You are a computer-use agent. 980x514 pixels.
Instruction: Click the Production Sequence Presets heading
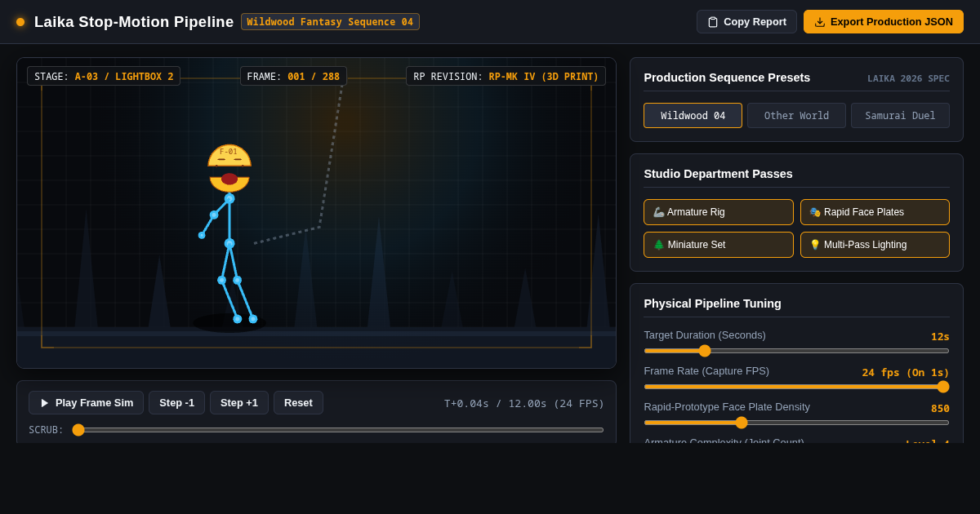727,78
